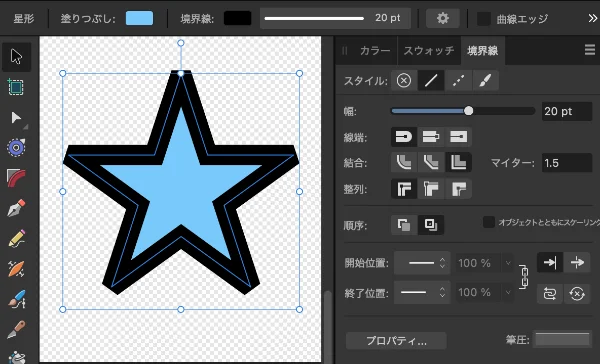Open the 開始位置 arrowhead dropdown
Image resolution: width=600 pixels, height=364 pixels.
[422, 263]
